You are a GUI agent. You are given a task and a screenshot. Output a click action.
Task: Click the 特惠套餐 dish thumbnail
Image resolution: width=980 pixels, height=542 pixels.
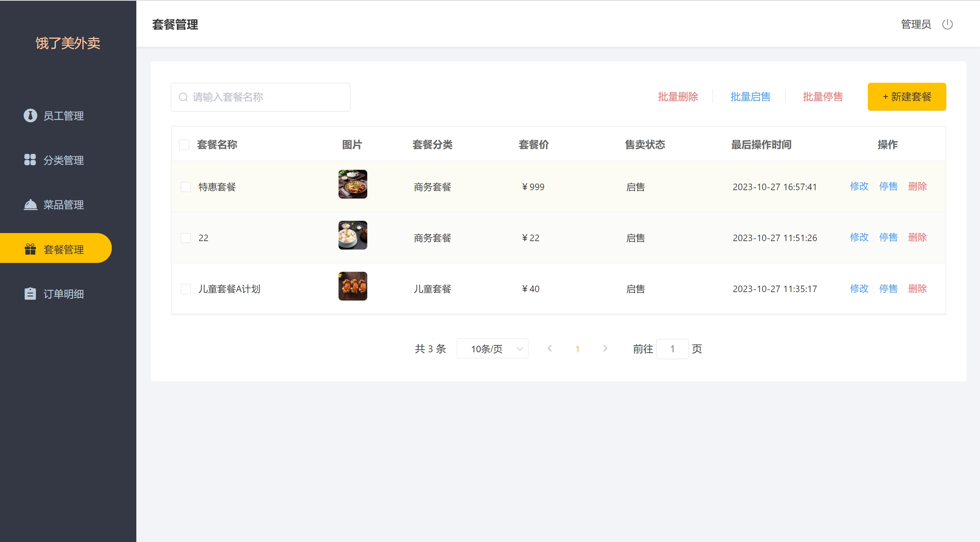[x=353, y=184]
